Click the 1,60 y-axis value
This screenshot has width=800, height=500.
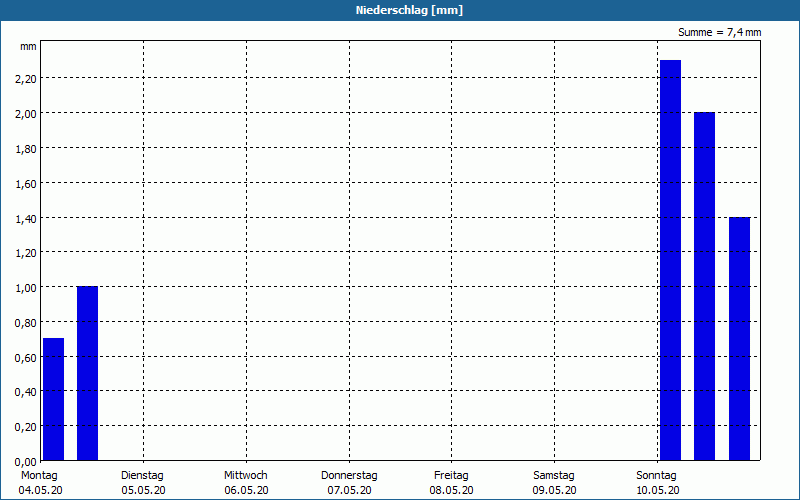click(x=25, y=184)
